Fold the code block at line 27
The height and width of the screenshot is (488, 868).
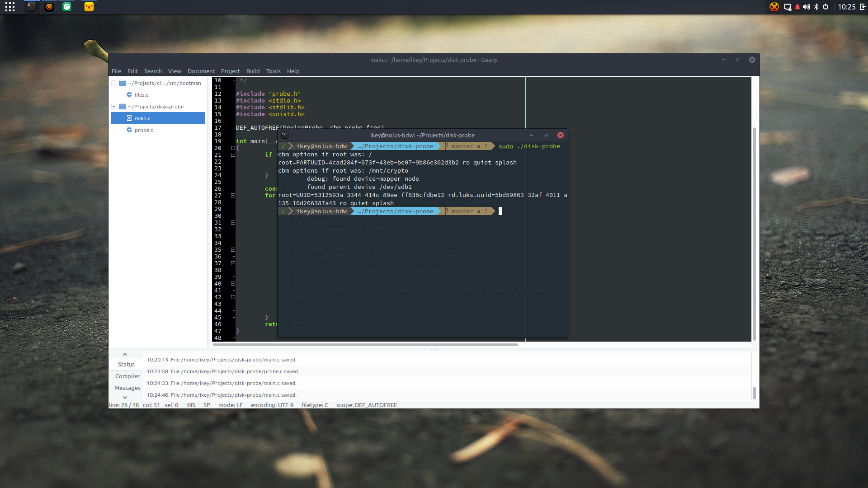tap(233, 196)
